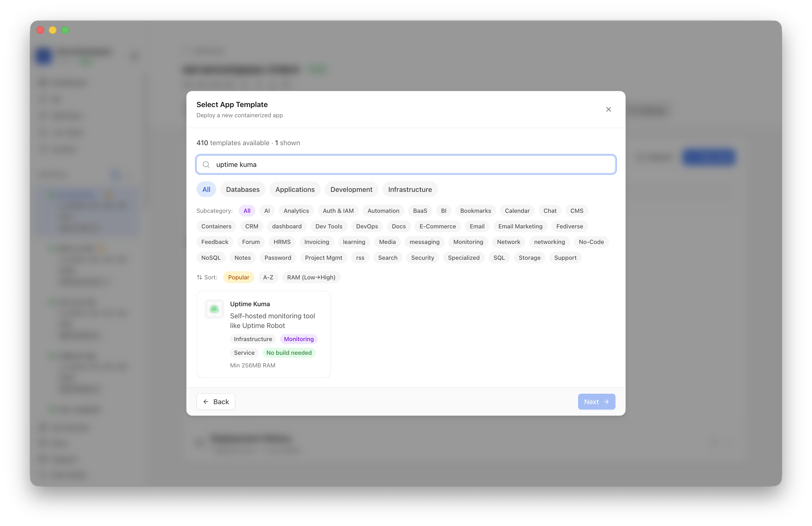Filter by BI subcategory
Screen dimensions: 812x526
click(x=444, y=211)
